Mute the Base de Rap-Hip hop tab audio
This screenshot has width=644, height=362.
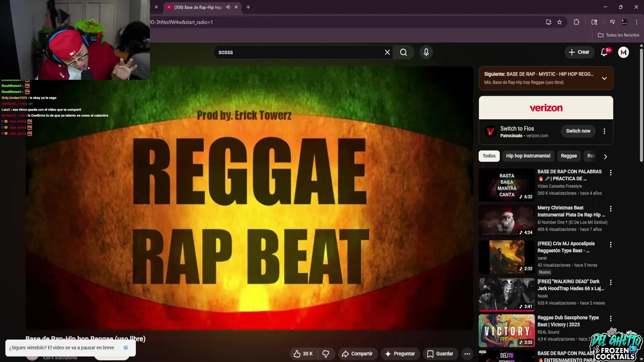pos(228,7)
